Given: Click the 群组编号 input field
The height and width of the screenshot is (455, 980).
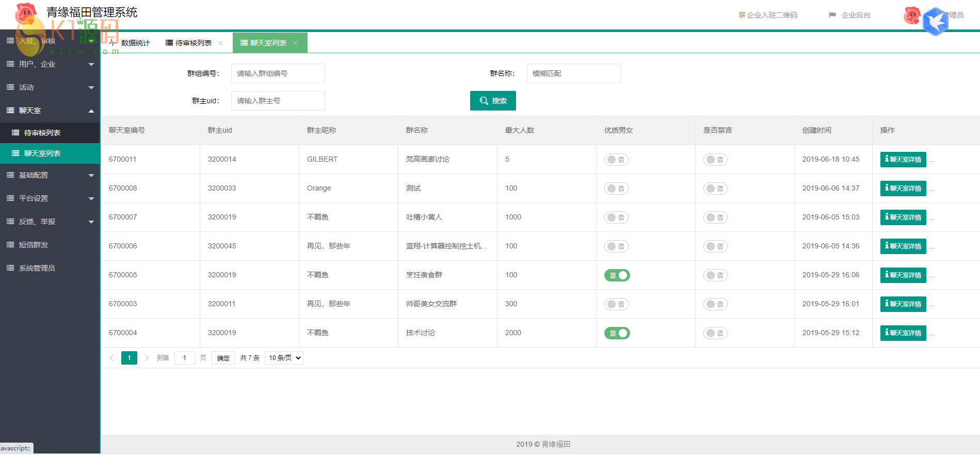Looking at the screenshot, I should click(x=278, y=73).
